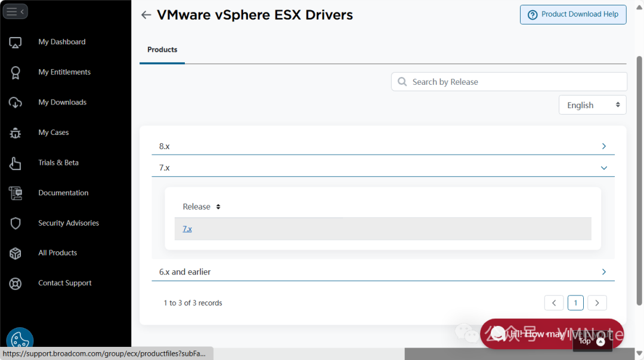Go back using the arrow beside the title
The height and width of the screenshot is (360, 644).
pos(146,15)
